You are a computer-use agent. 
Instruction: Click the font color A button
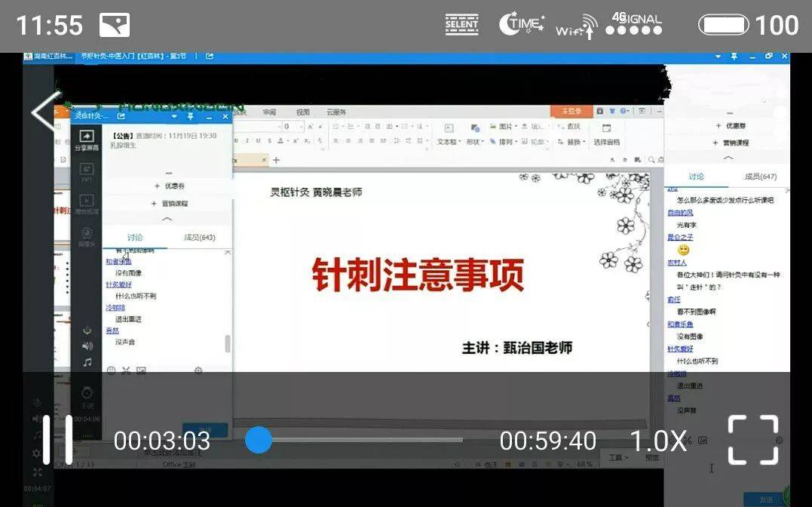(280, 140)
